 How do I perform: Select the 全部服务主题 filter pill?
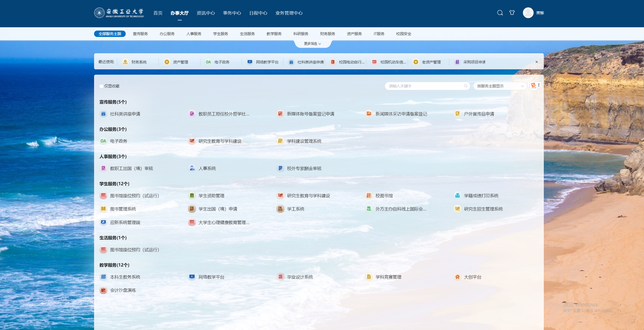pyautogui.click(x=110, y=34)
